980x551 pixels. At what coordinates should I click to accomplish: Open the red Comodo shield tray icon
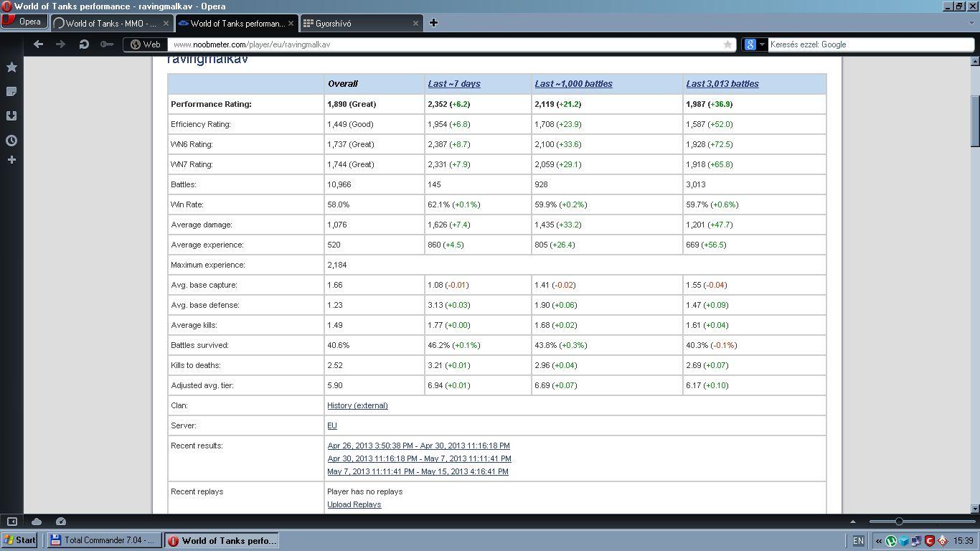[929, 541]
